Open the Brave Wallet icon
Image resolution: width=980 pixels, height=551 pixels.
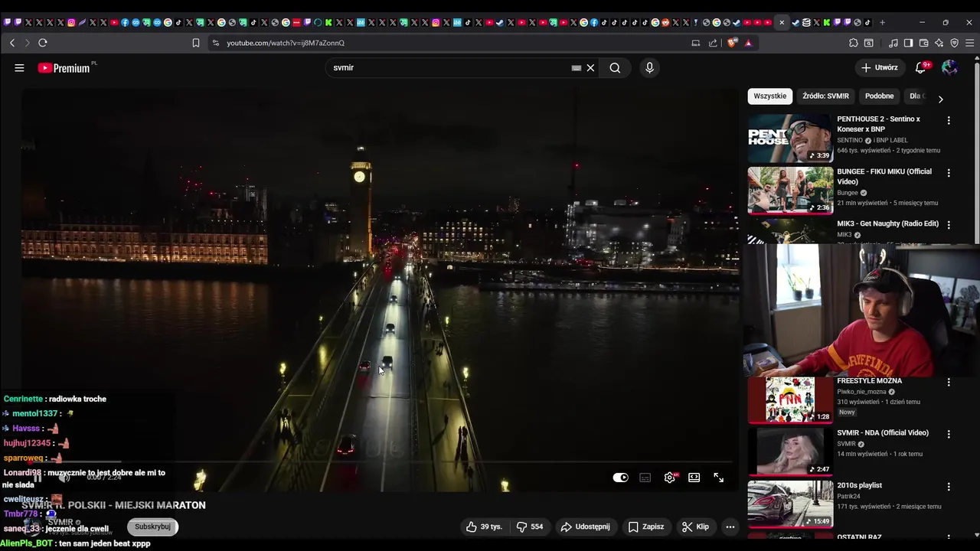923,43
